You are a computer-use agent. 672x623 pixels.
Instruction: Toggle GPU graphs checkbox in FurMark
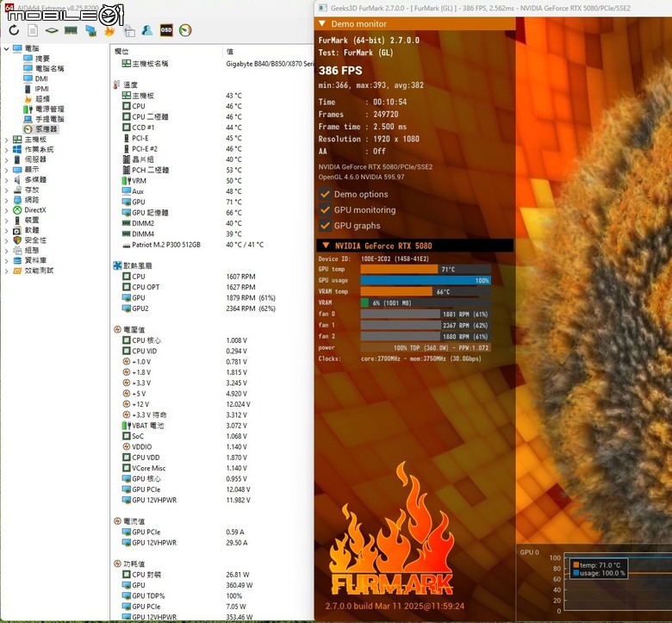pos(325,226)
